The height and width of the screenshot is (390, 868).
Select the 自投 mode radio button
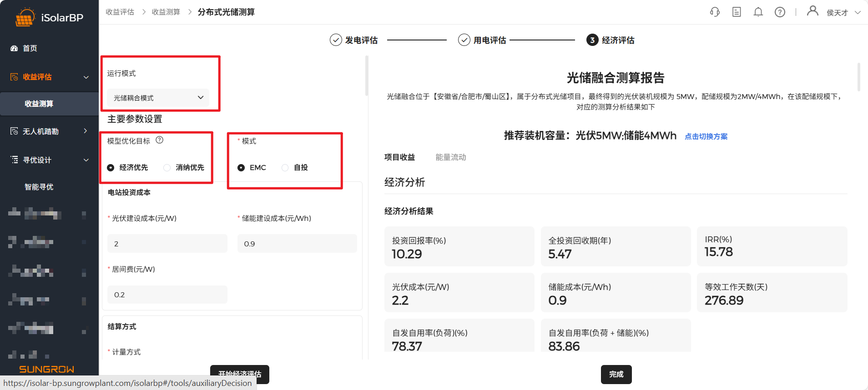285,168
